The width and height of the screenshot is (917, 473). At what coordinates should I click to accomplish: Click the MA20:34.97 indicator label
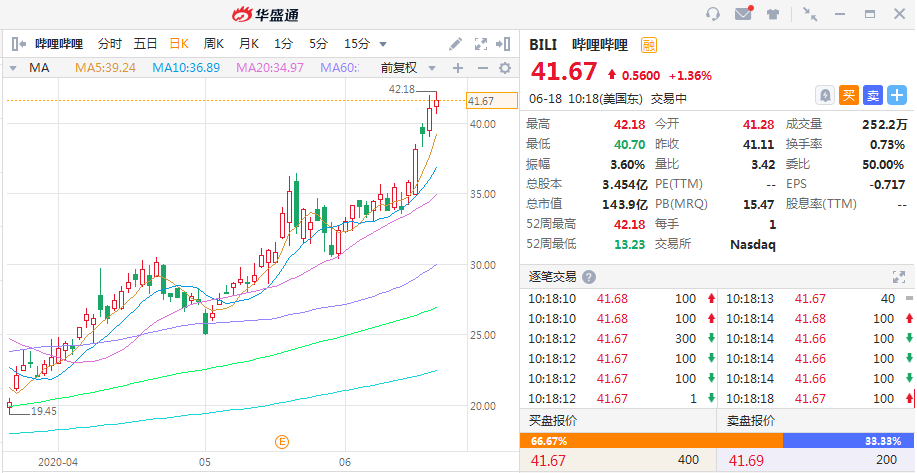pyautogui.click(x=270, y=68)
